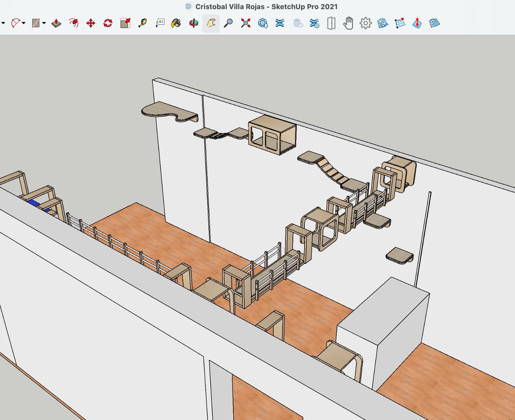Select the Rotate tool
The height and width of the screenshot is (420, 515).
pos(108,23)
